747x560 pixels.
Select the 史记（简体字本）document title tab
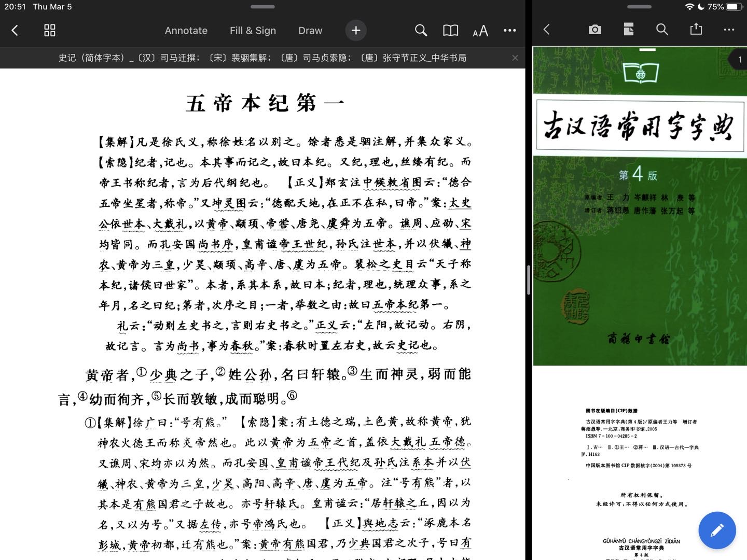click(x=262, y=58)
